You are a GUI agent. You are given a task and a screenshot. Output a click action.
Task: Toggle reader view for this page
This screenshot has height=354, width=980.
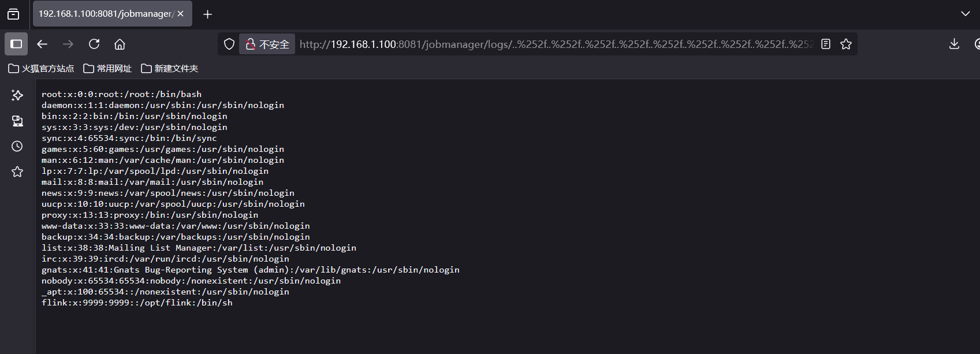coord(826,44)
